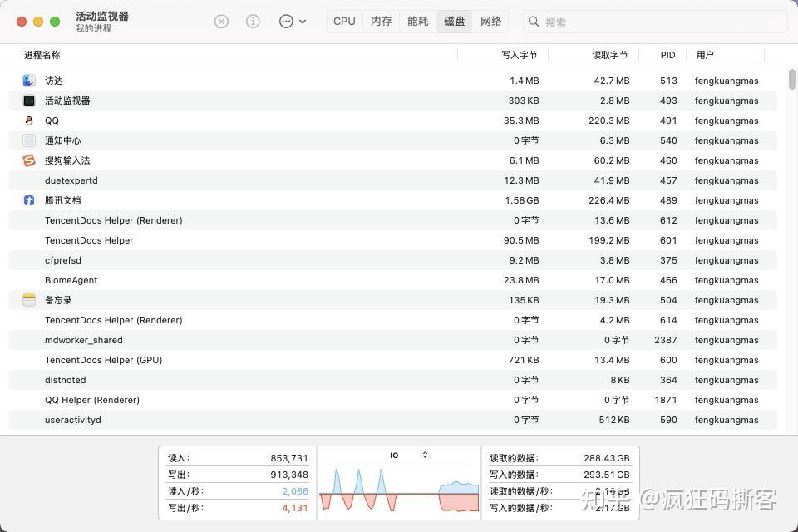Screen dimensions: 798x532
Task: Click the Activity Monitor icon in 活动监视器 row
Action: point(29,101)
